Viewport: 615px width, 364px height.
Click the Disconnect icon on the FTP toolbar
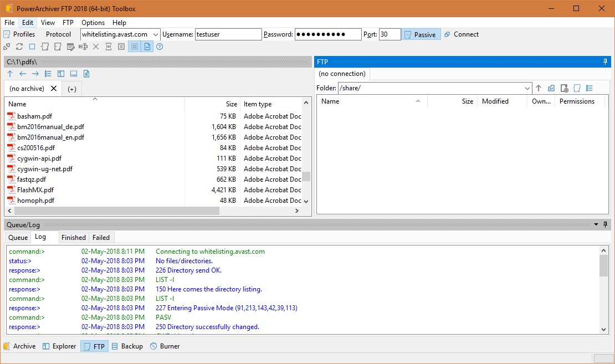click(7, 47)
